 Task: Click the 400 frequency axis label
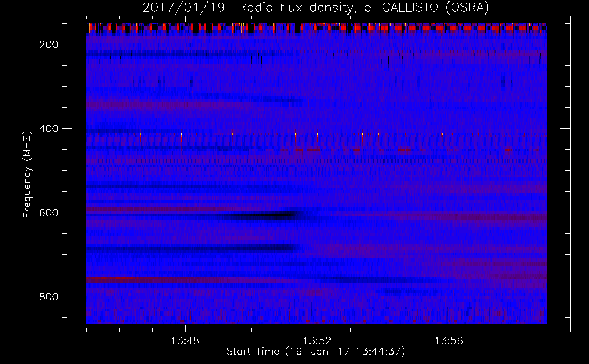point(49,129)
